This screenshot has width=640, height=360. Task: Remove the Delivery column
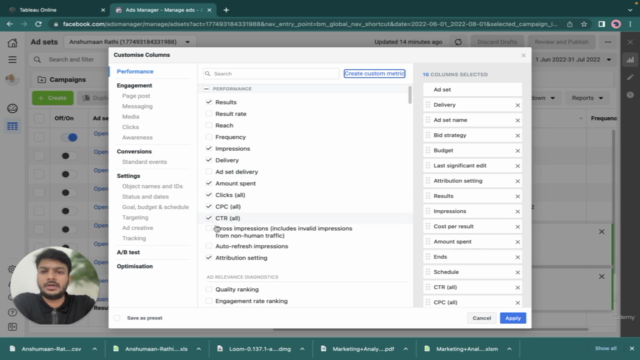tap(518, 105)
